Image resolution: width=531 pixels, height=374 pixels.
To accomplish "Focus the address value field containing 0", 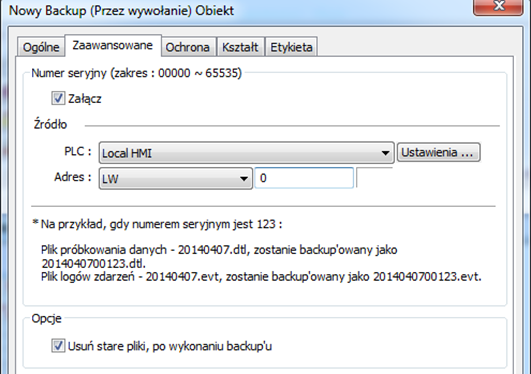I will [304, 178].
